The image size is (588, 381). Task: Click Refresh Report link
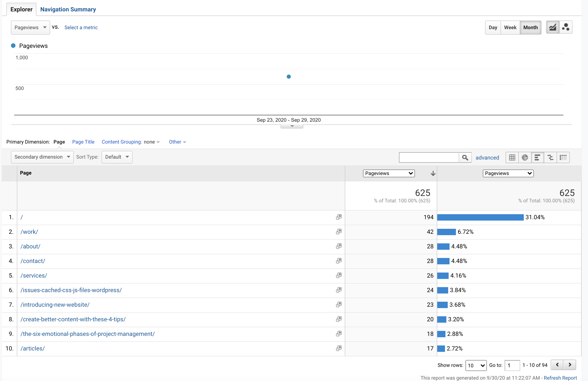coord(560,378)
